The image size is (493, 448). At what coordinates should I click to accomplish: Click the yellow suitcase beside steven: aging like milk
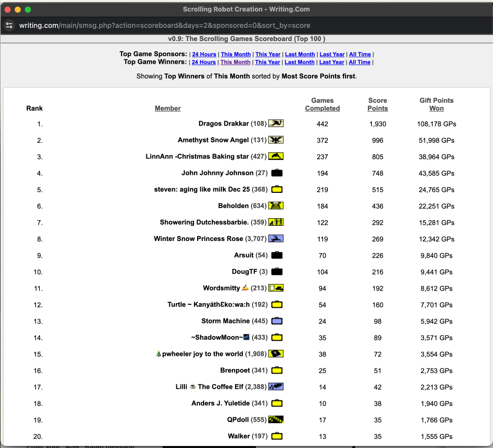coord(277,190)
